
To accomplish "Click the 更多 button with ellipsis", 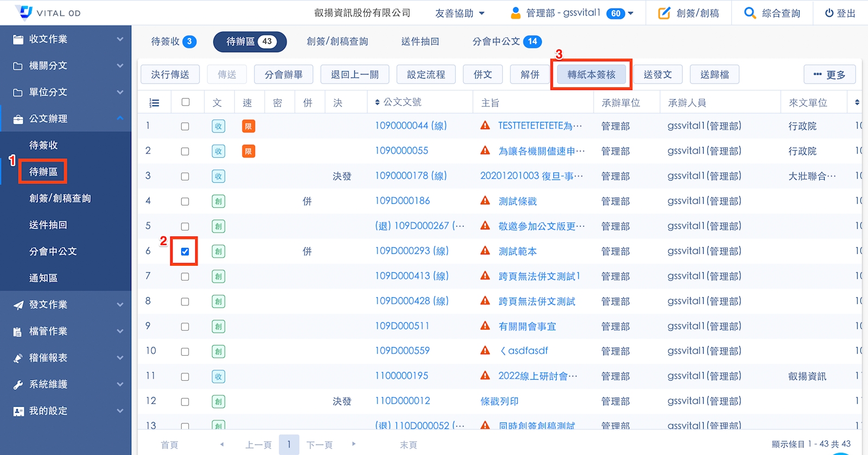I will (x=829, y=75).
